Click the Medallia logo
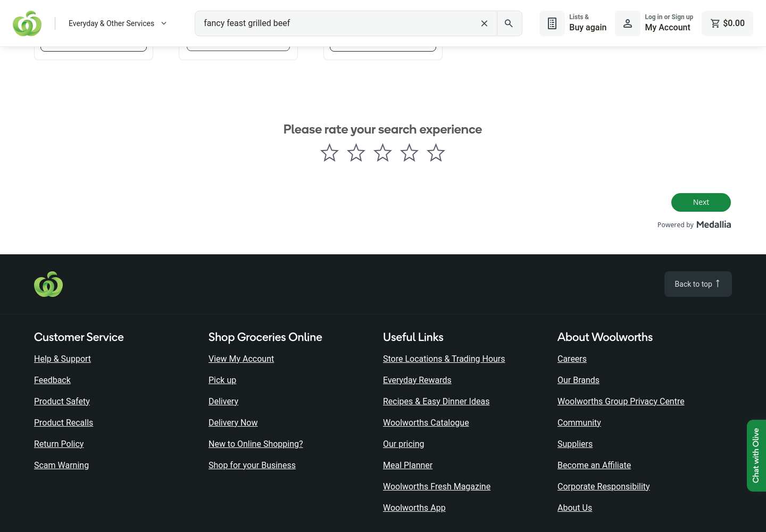Viewport: 766px width, 532px height. (x=713, y=225)
